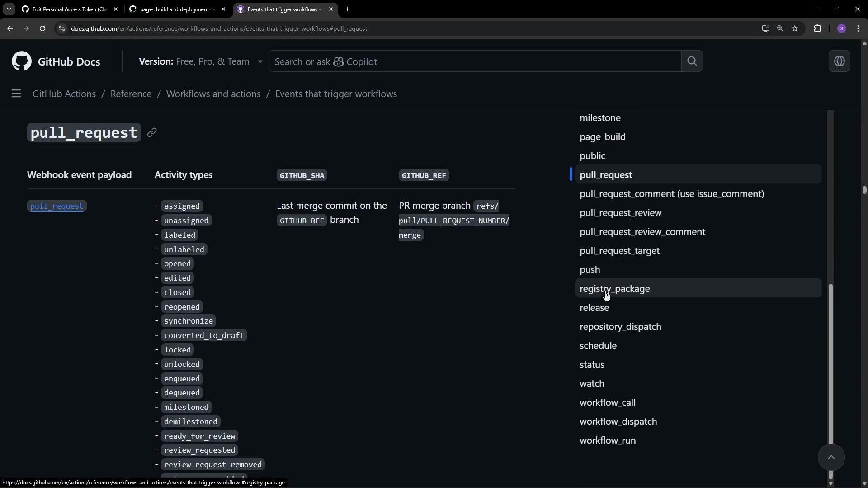The image size is (868, 488).
Task: Close the Edit Personal Access Token tab
Action: click(x=116, y=9)
